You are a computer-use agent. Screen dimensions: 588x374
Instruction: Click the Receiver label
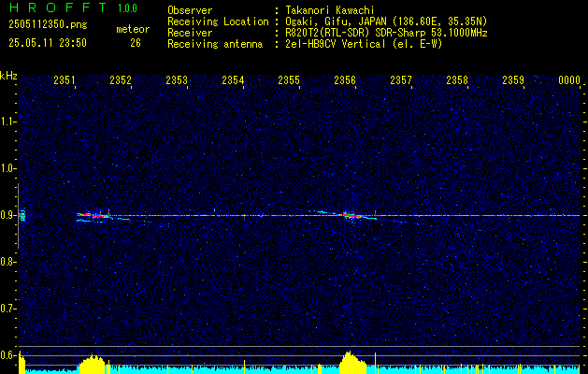pos(190,33)
